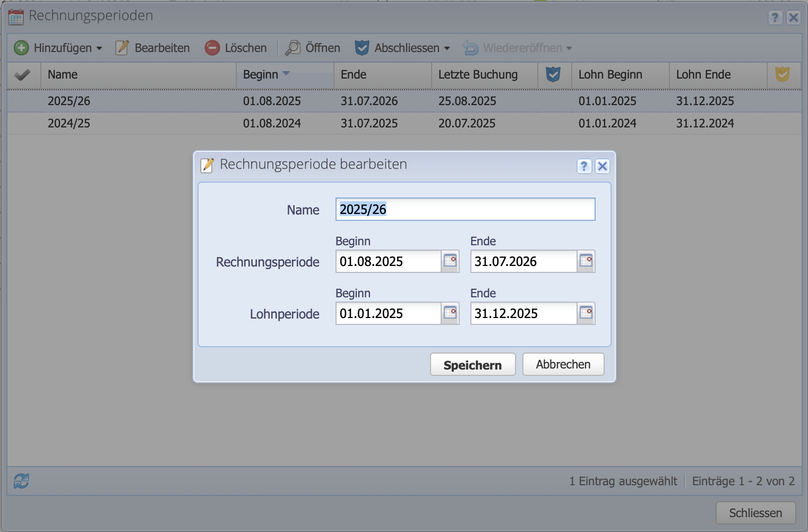Click help icon in edit dialog

584,166
